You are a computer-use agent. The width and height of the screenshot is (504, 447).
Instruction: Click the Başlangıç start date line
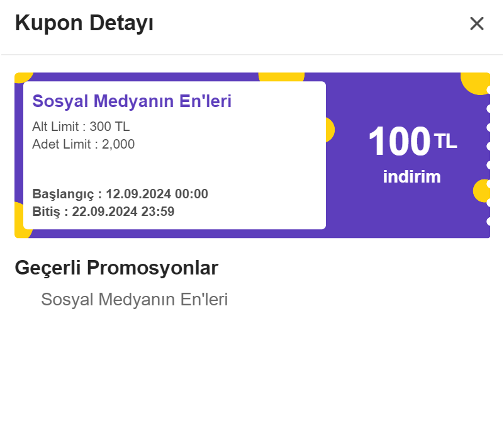[x=120, y=194]
